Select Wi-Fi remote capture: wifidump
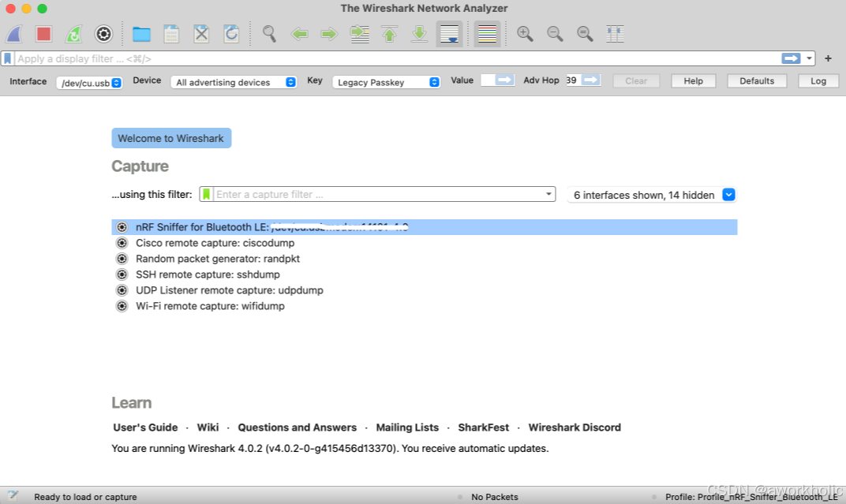This screenshot has height=504, width=846. click(424, 306)
